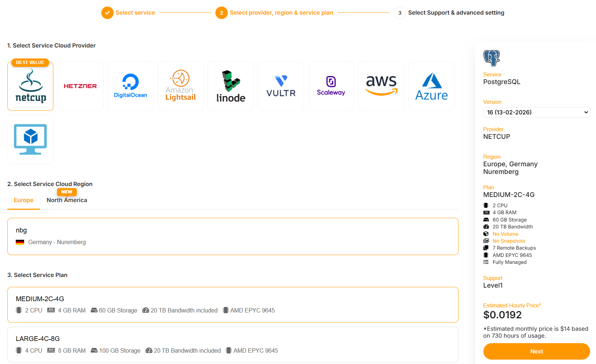Select the Azure provider
This screenshot has height=364, width=596.
click(x=431, y=86)
